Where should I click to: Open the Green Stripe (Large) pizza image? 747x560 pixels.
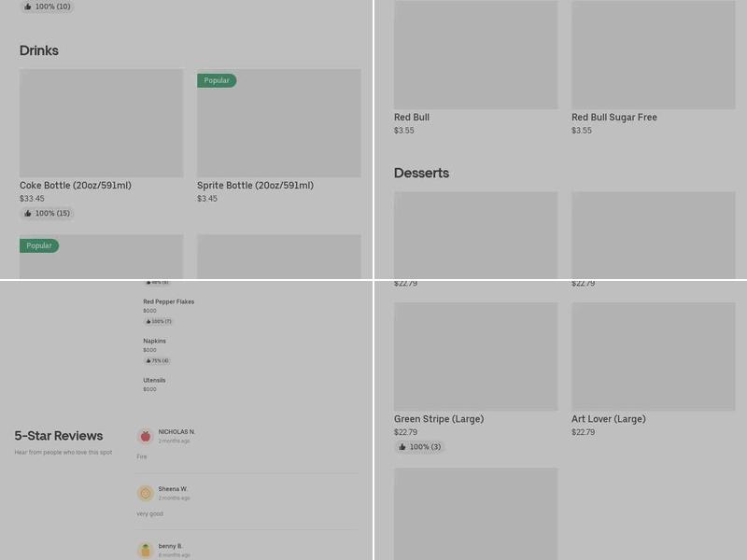point(475,357)
